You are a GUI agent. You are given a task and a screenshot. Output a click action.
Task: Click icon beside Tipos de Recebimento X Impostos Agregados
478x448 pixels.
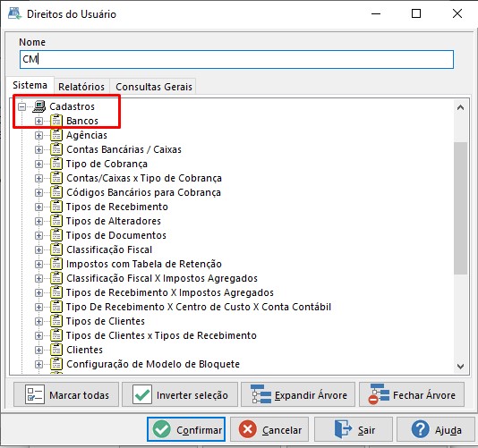pyautogui.click(x=56, y=292)
